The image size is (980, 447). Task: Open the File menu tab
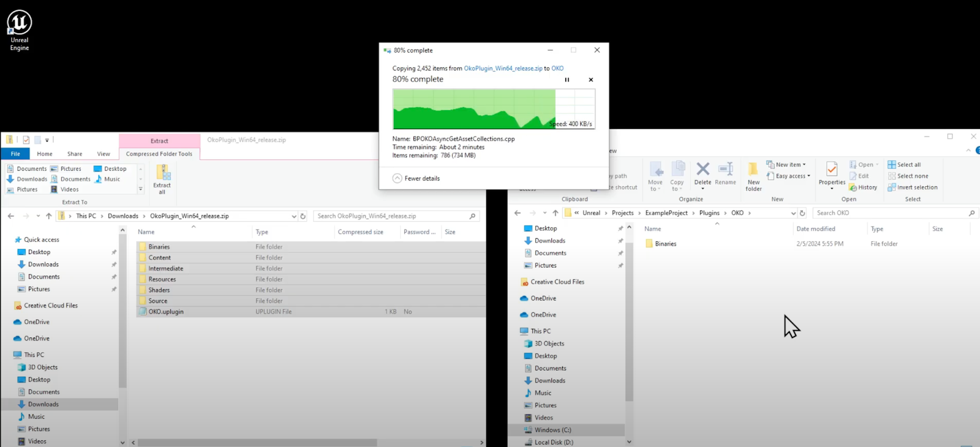[x=15, y=154]
